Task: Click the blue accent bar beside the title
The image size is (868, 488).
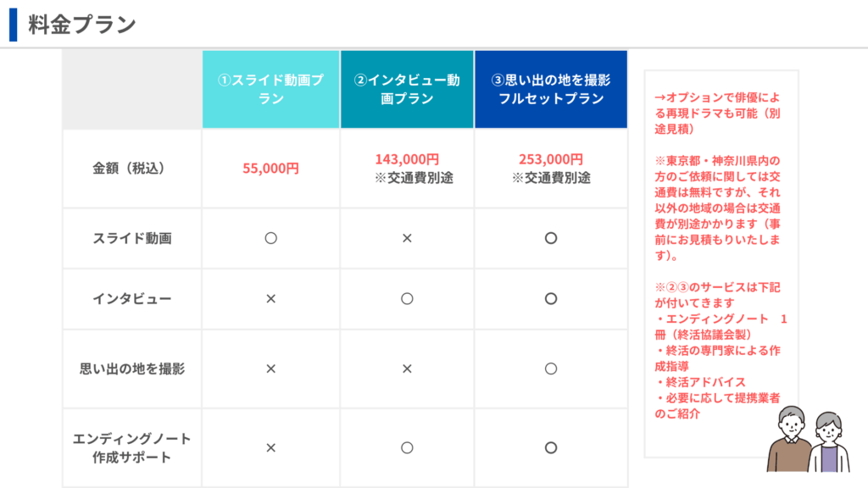Action: pos(13,25)
